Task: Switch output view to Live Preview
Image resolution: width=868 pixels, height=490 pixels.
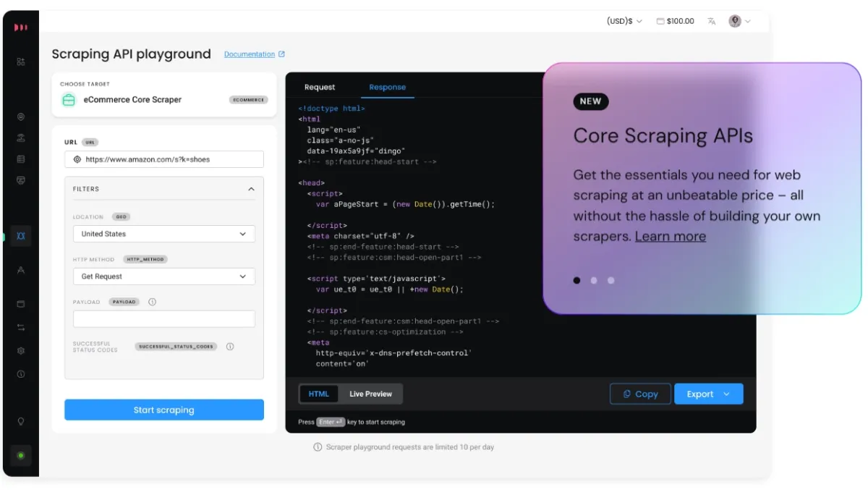Action: (370, 394)
